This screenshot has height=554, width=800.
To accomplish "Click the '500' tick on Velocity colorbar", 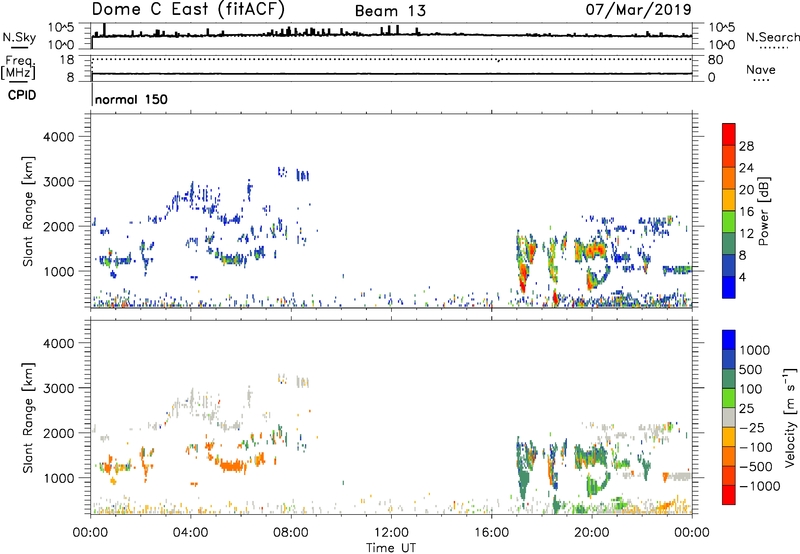I will (x=751, y=369).
